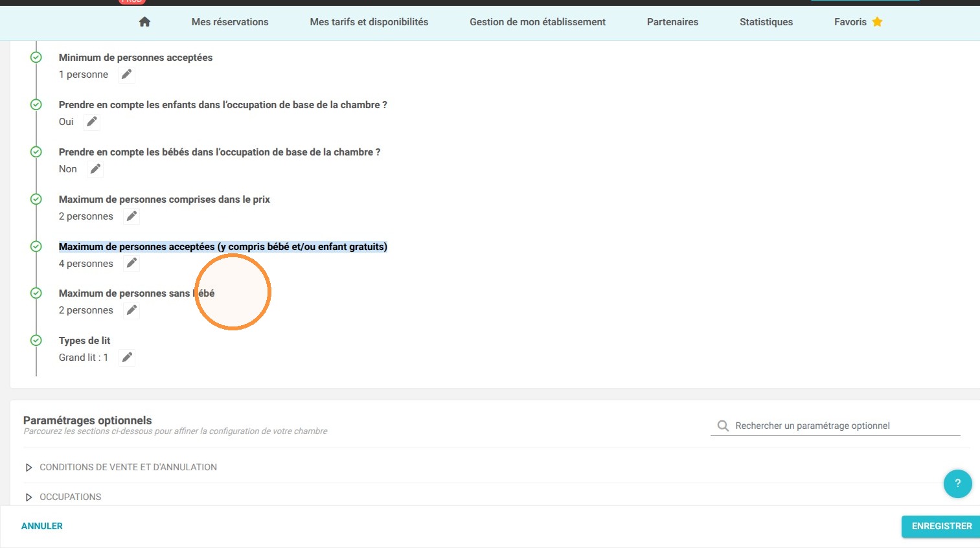The image size is (980, 548).
Task: Go to the home icon in navigation
Action: (x=144, y=22)
